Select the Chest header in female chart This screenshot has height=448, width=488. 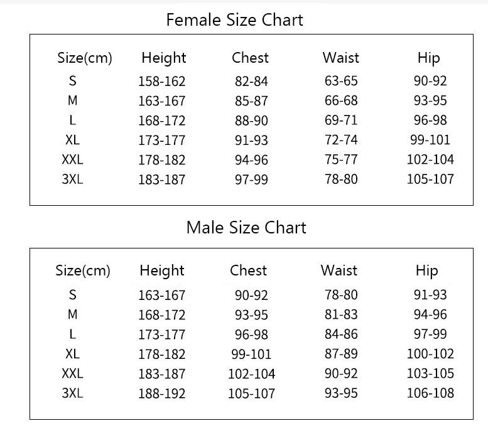(x=250, y=58)
